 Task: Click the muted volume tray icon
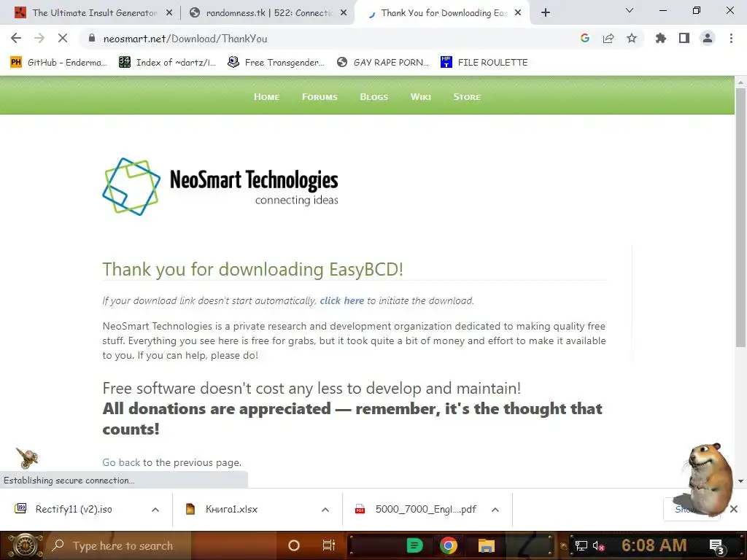[x=598, y=546]
